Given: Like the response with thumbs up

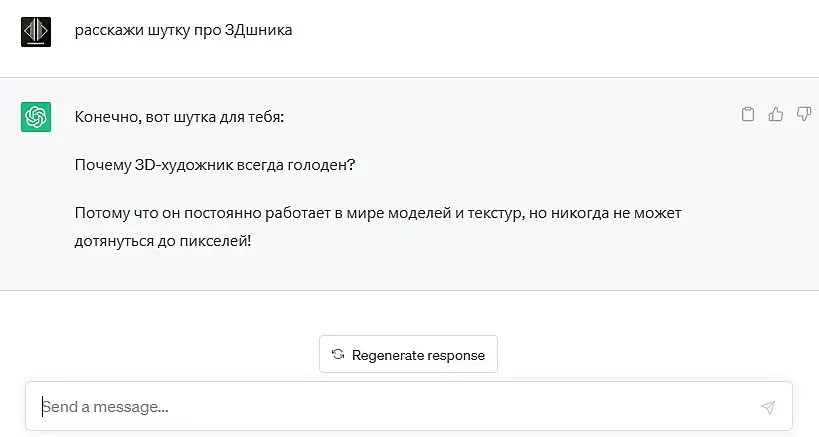Looking at the screenshot, I should pos(775,115).
